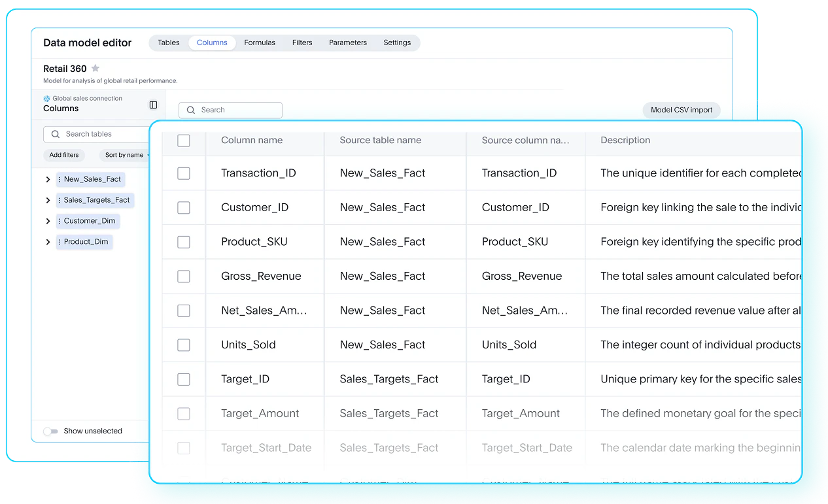Check the Customer_ID row checkbox
Screen dimensions: 828x504
(184, 207)
